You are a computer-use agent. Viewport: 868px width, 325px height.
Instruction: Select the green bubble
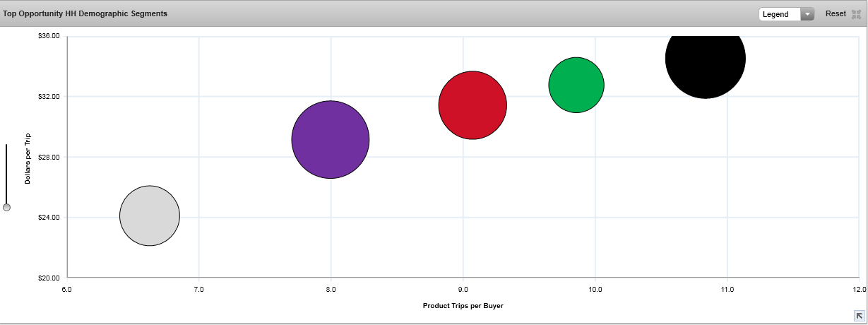pos(576,85)
